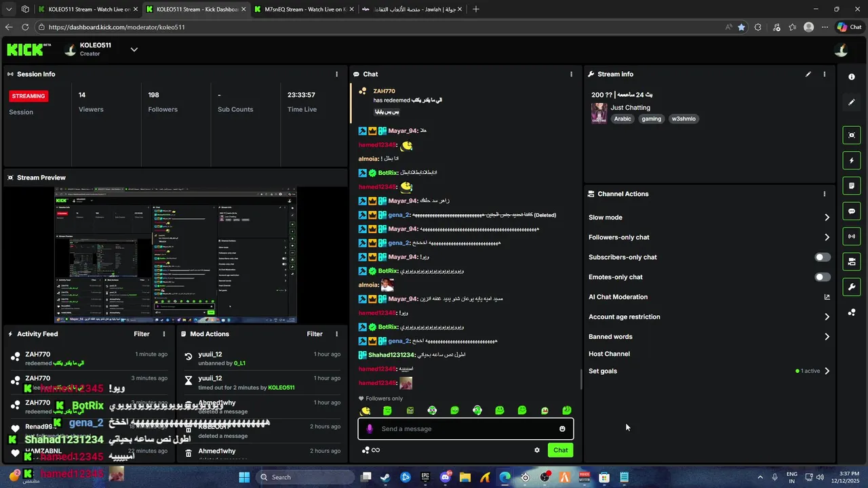
Task: Insert the yellow banana emote from quick row
Action: coord(366,410)
